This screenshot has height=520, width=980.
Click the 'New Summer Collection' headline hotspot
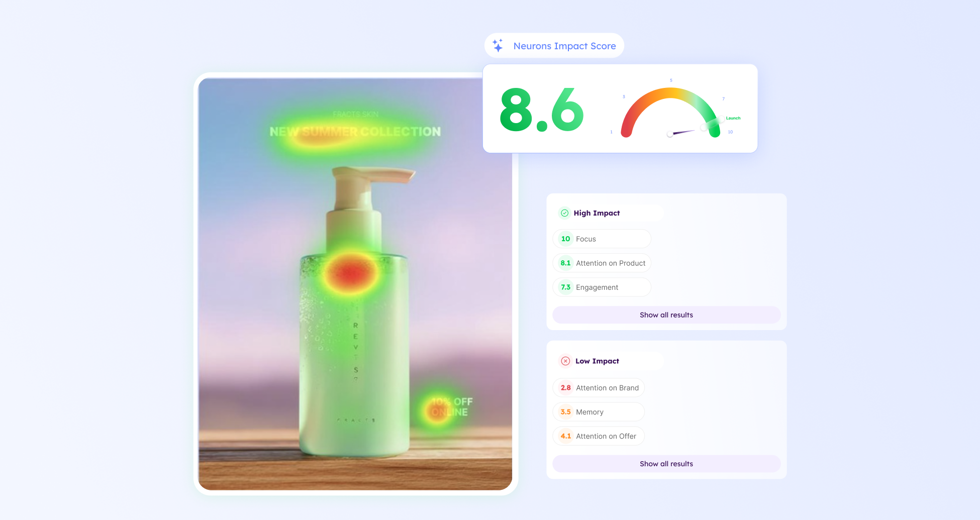[x=355, y=132]
